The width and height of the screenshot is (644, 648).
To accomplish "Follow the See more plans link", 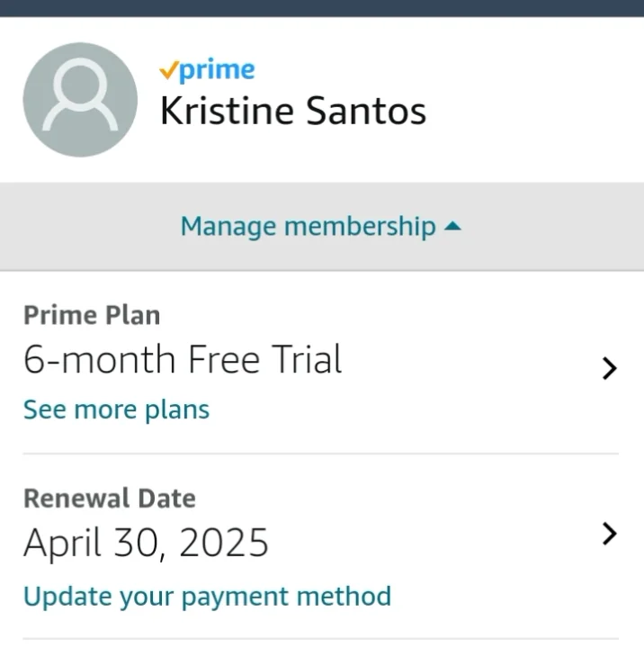I will pyautogui.click(x=117, y=409).
